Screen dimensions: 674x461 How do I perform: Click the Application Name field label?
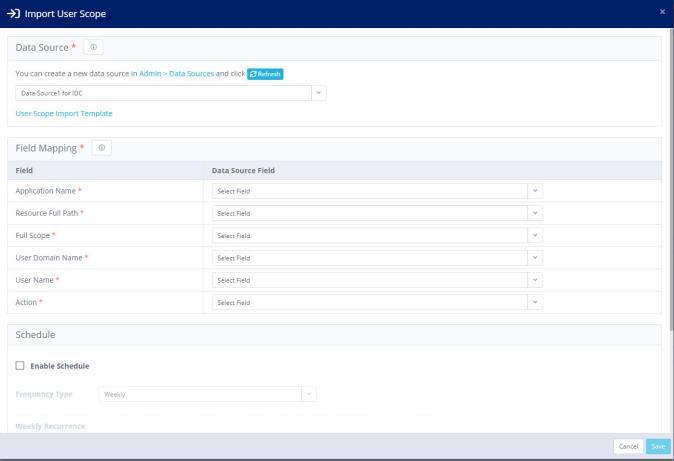pyautogui.click(x=46, y=191)
